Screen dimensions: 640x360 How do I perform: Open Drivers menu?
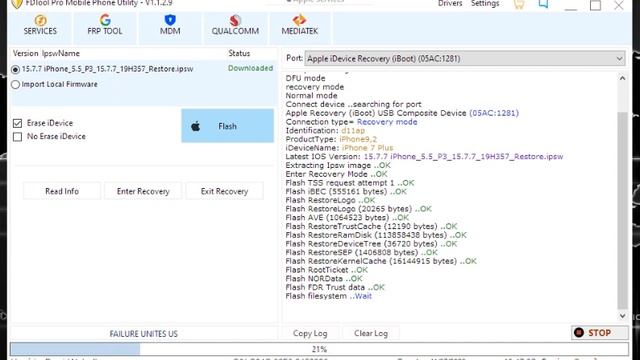(450, 4)
